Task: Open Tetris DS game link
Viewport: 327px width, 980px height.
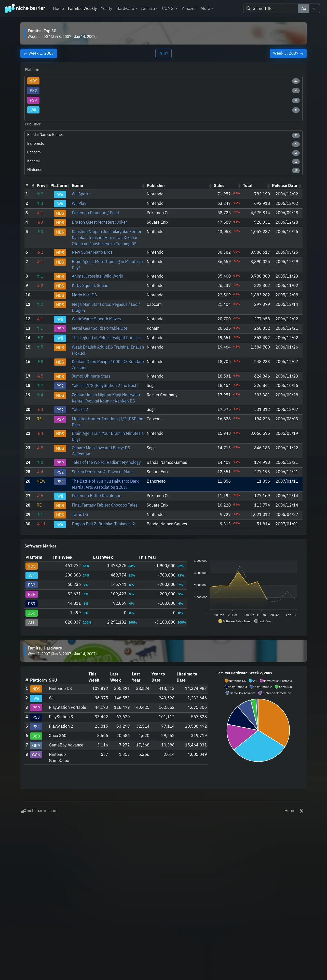Action: [80, 514]
